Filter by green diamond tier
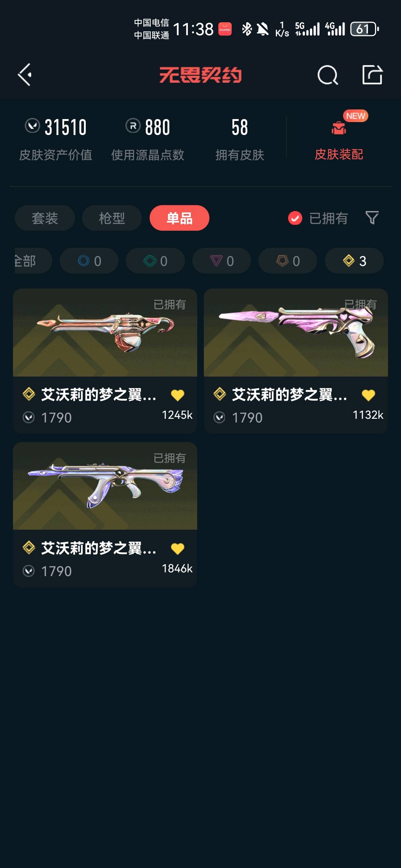The height and width of the screenshot is (868, 401). coord(155,261)
